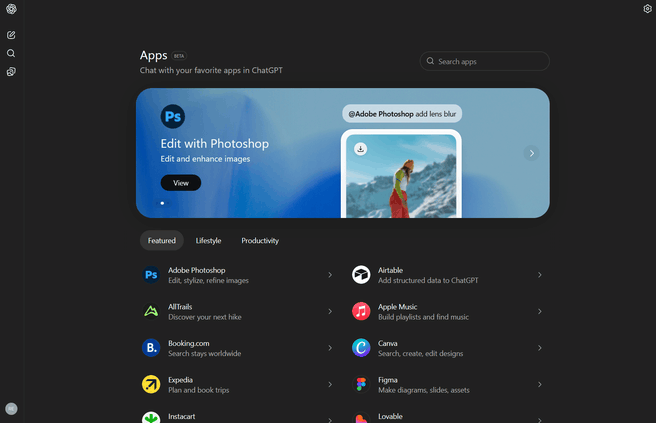Click the Canva app icon

point(361,348)
